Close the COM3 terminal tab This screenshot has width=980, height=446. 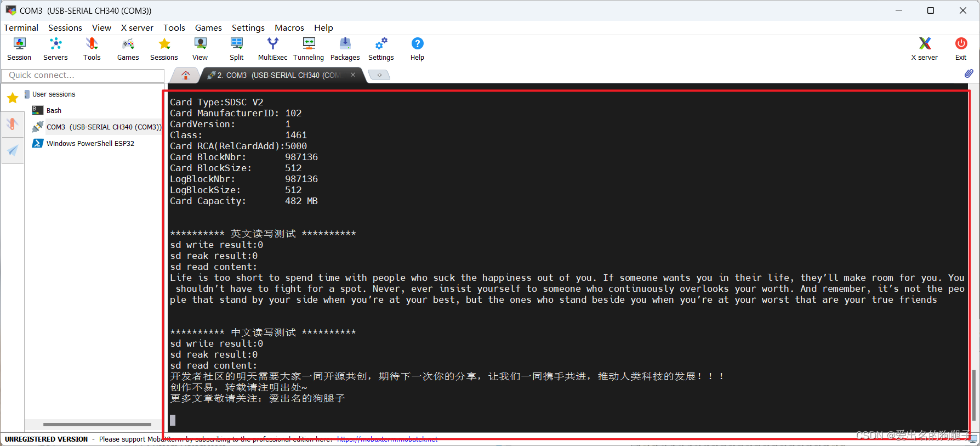click(x=353, y=75)
